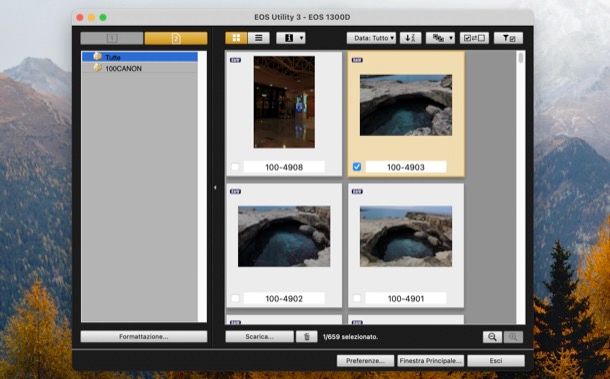Switch to list view
Image resolution: width=610 pixels, height=379 pixels.
[259, 38]
